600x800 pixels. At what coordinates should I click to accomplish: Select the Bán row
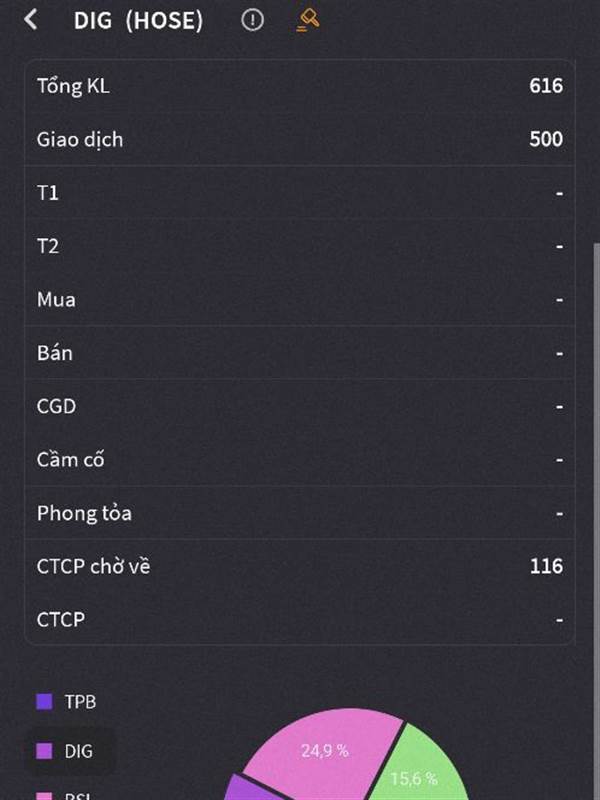click(x=300, y=353)
